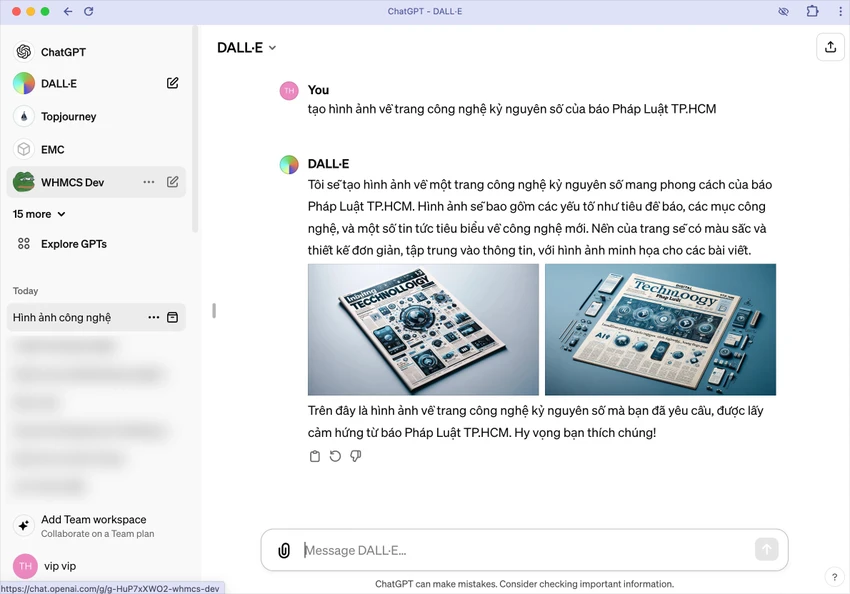
Task: Toggle the crossed-eye privacy icon in title bar
Action: coord(783,11)
